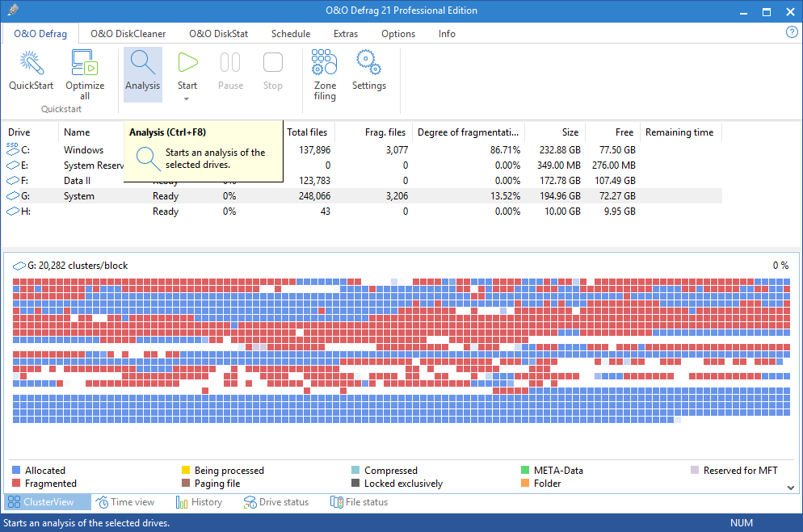
Task: Click the Stop ribbon icon
Action: point(272,63)
